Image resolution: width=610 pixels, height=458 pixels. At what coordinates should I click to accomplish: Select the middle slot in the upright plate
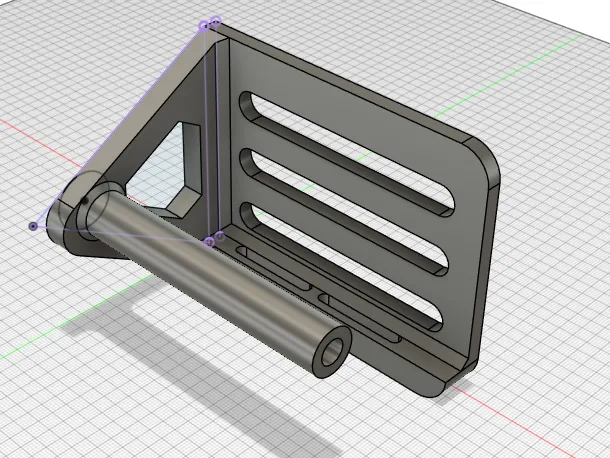point(342,211)
